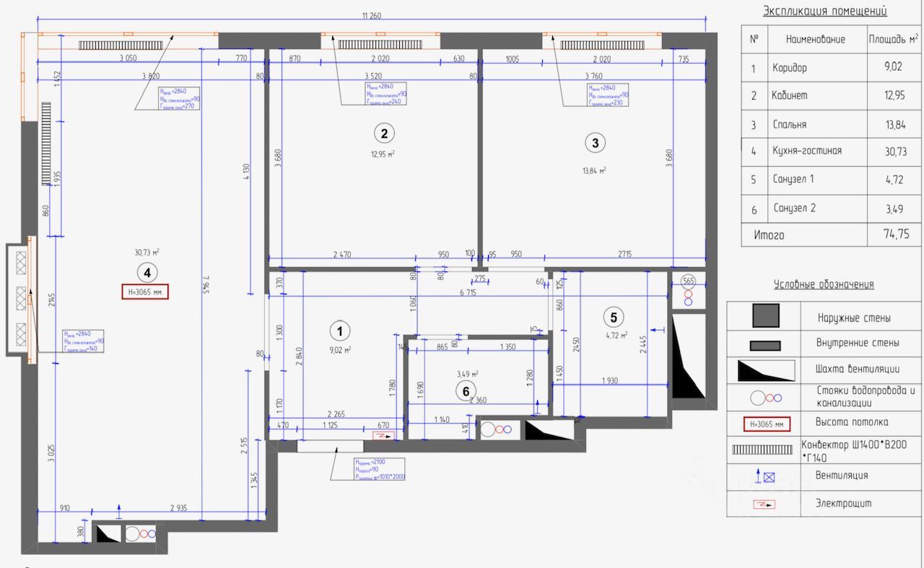This screenshot has height=568, width=924.
Task: Click the window annotation box in room 2
Action: pos(385,94)
